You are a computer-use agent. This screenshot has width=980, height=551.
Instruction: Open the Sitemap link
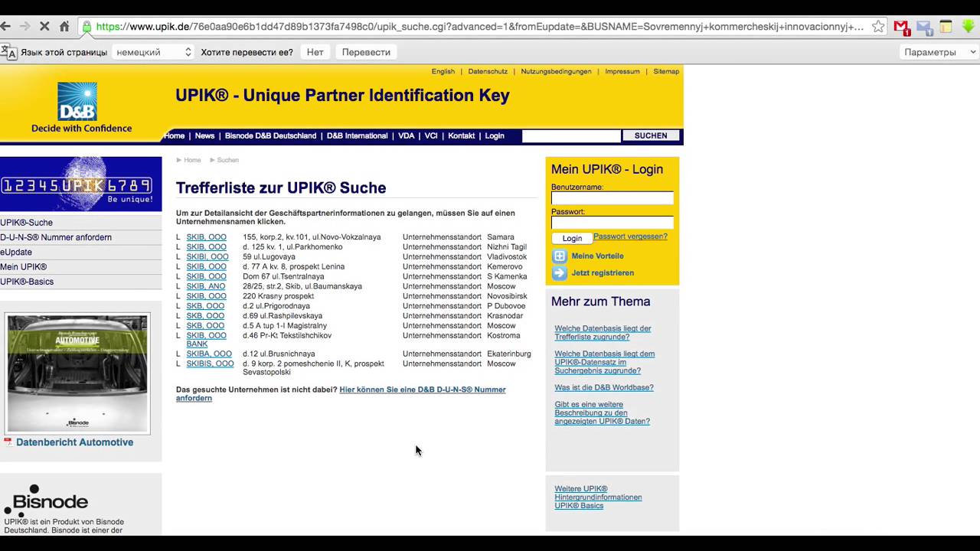[666, 71]
